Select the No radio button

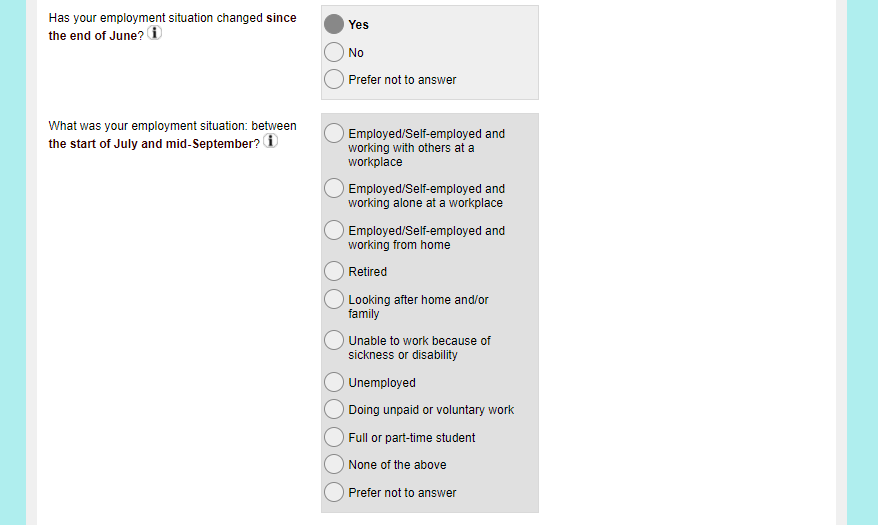334,52
